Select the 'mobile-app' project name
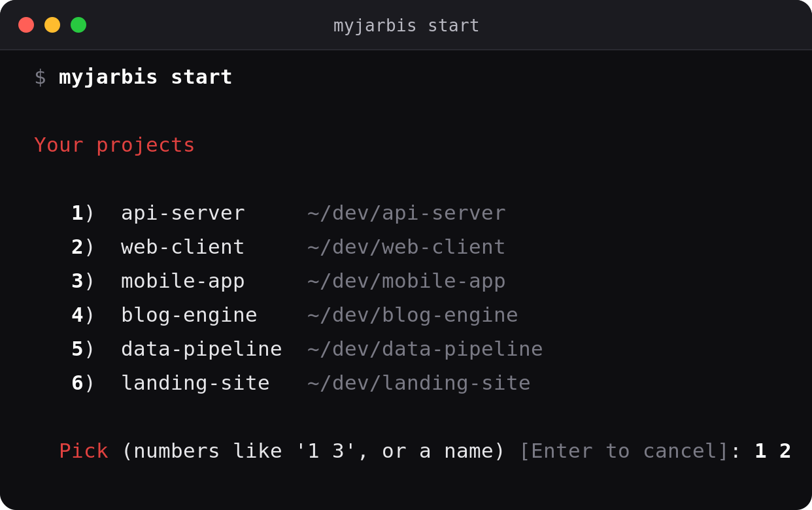This screenshot has width=812, height=510. tap(183, 281)
